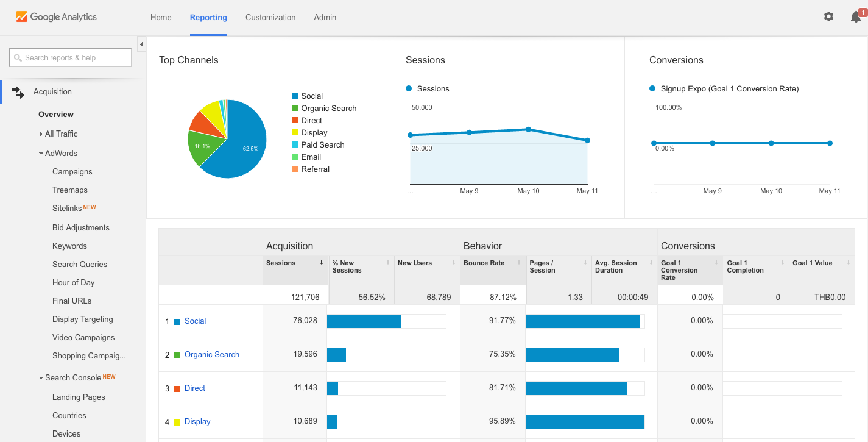The height and width of the screenshot is (442, 868).
Task: Click the Search reports & help field
Action: 71,58
